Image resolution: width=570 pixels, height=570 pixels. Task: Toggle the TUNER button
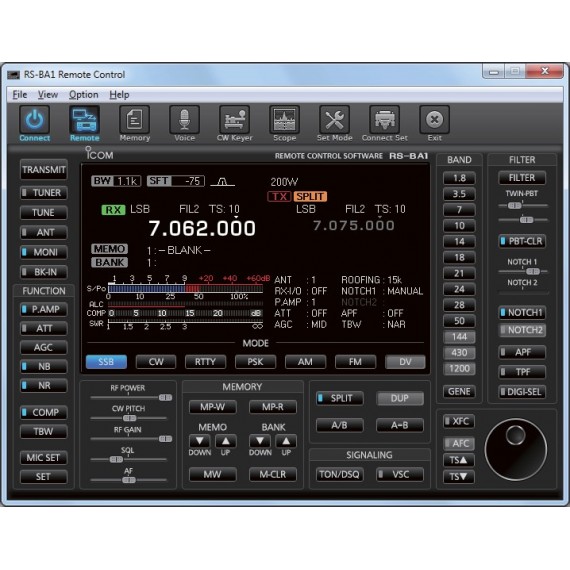click(x=44, y=193)
